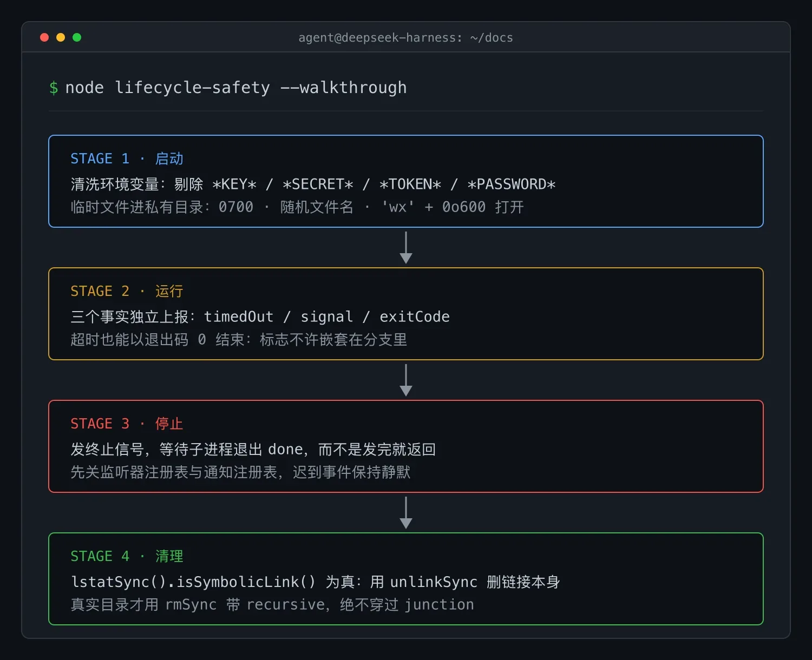
Task: Select the word recursive in Stage 4
Action: [x=286, y=605]
